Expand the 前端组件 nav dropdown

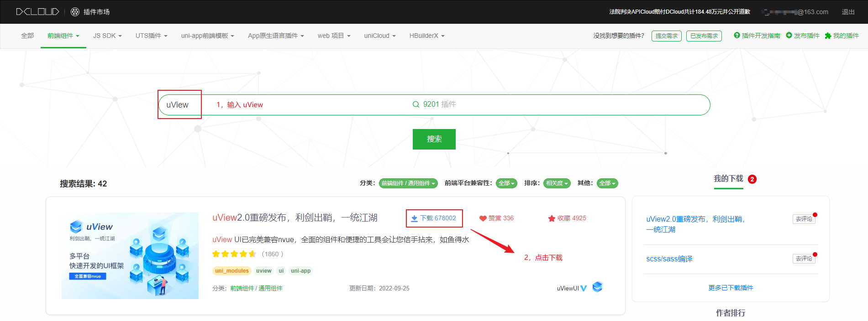click(x=63, y=36)
